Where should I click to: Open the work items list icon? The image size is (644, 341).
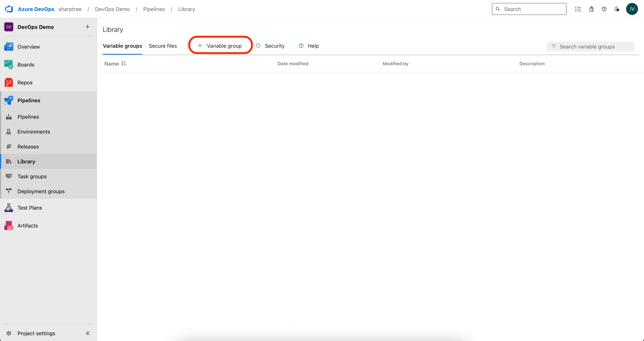[578, 9]
